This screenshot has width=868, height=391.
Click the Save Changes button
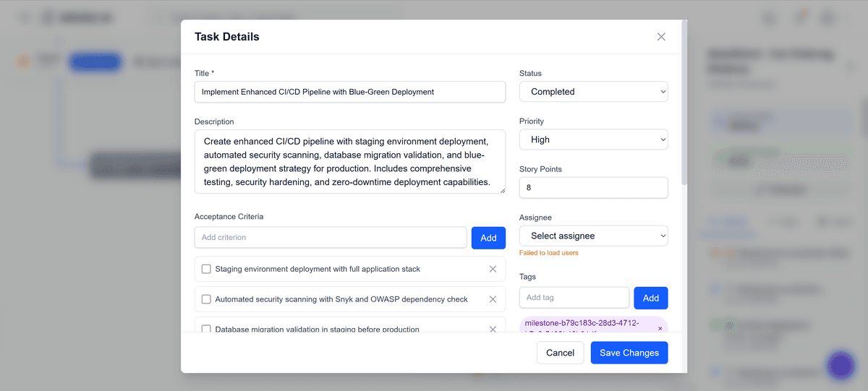tap(629, 353)
